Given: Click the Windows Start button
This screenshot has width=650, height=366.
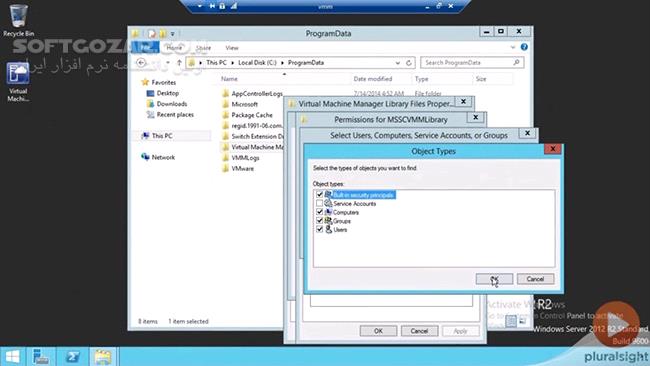Looking at the screenshot, I should (x=12, y=356).
